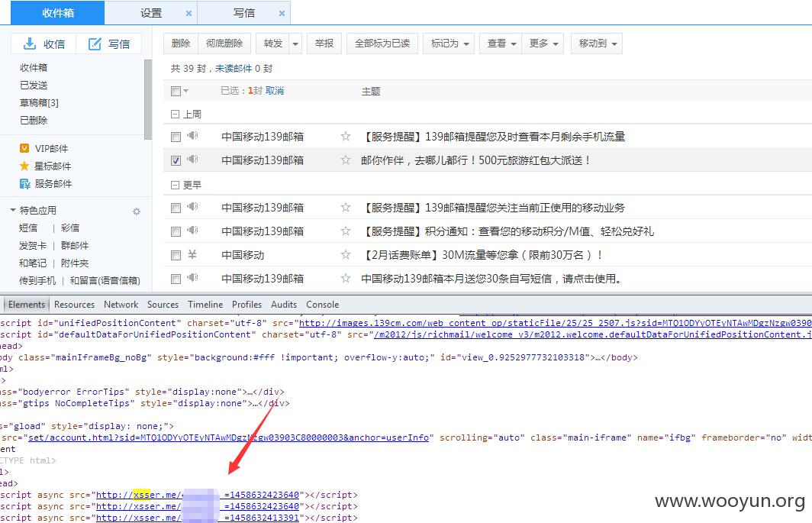Viewport: 812px width, 523px height.
Task: Uncheck the 500元旅游红包 email checkbox
Action: [x=176, y=160]
